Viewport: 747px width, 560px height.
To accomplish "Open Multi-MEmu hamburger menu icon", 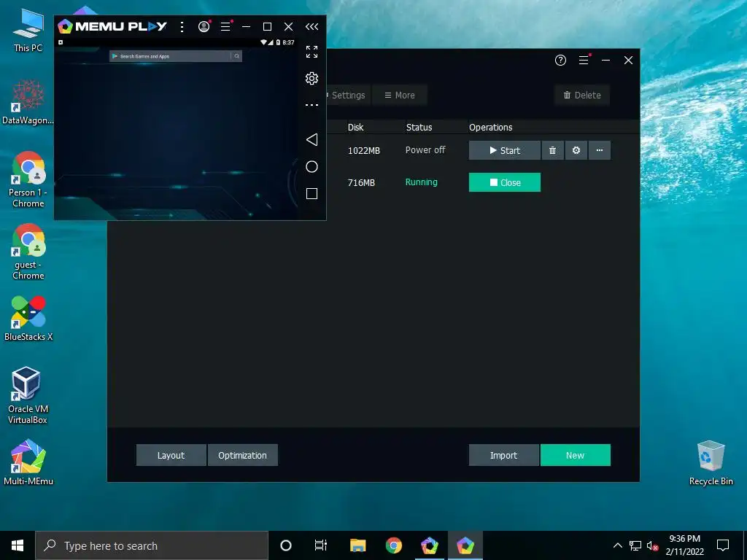I will coord(584,60).
